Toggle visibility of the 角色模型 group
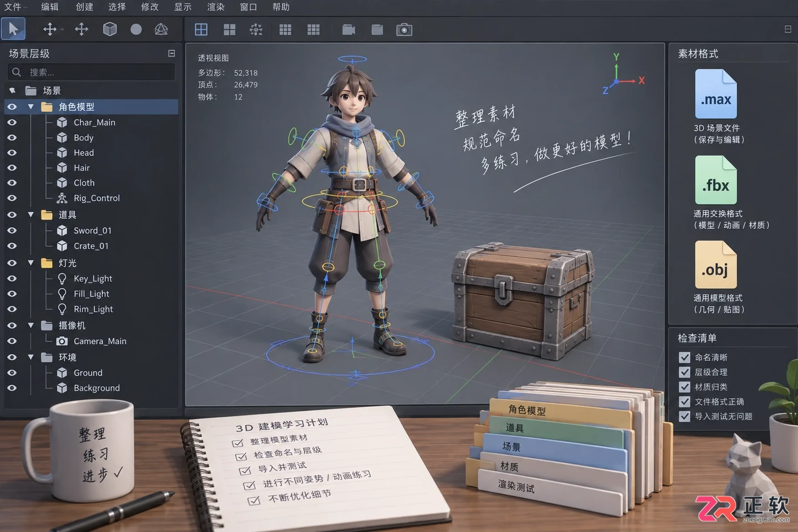The image size is (798, 532). click(12, 106)
